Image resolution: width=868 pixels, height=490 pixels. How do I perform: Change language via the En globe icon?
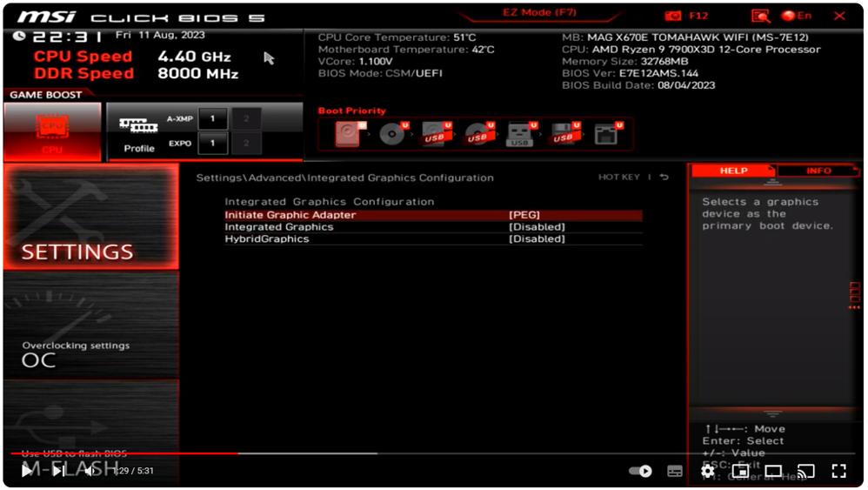[x=796, y=16]
